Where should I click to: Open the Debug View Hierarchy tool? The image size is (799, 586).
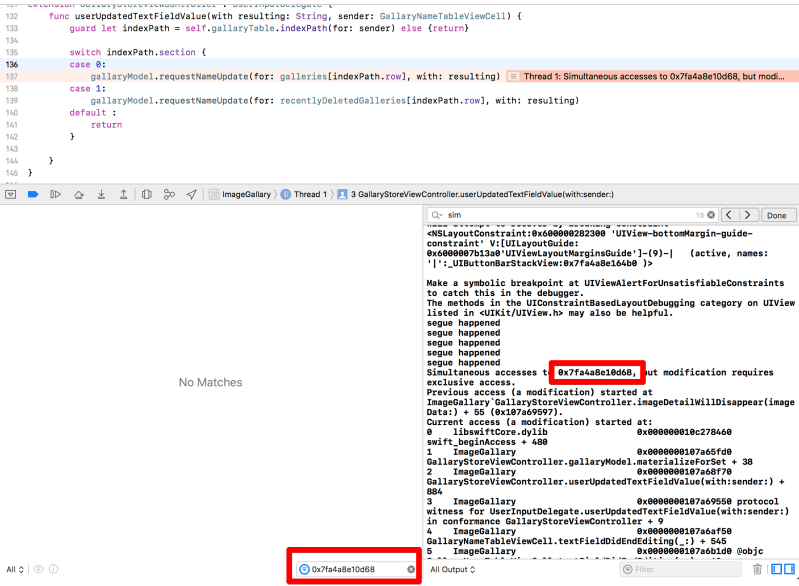(x=147, y=194)
